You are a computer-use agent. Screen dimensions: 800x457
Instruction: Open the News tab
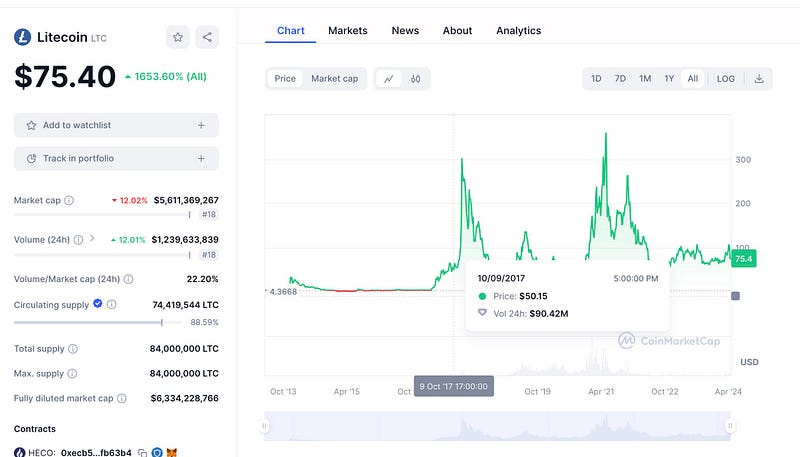[x=405, y=31]
